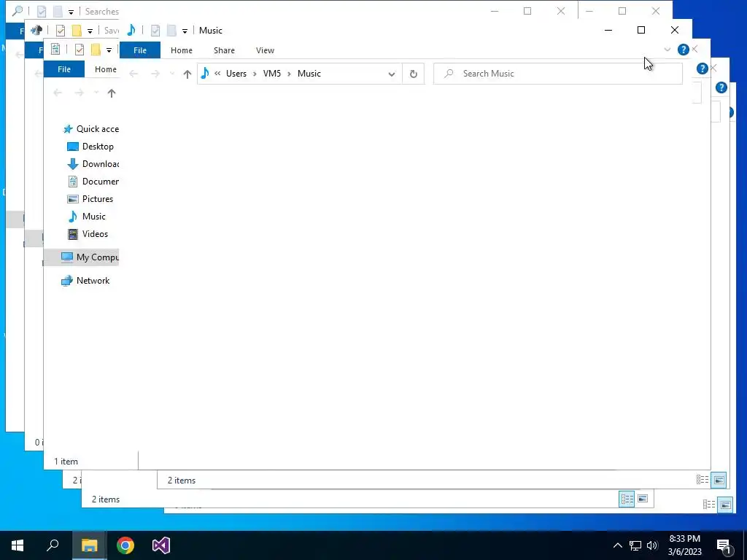Click the Saved Games window title icon

coord(36,31)
